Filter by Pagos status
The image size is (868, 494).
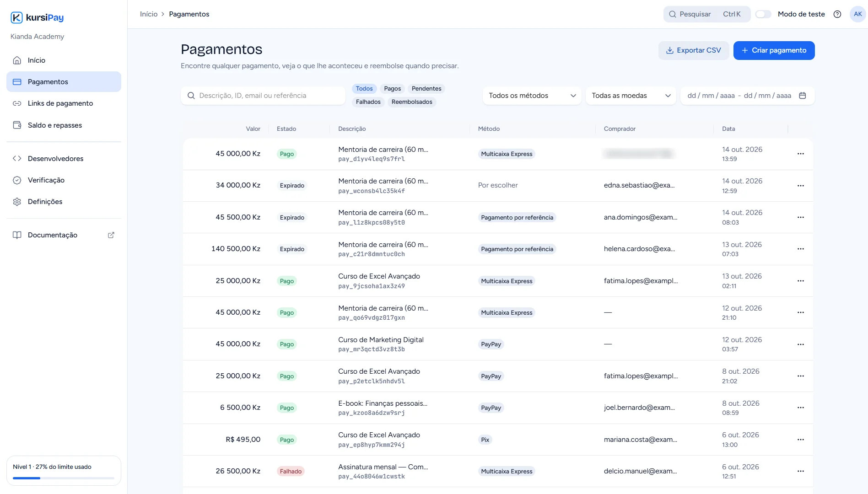click(x=392, y=89)
